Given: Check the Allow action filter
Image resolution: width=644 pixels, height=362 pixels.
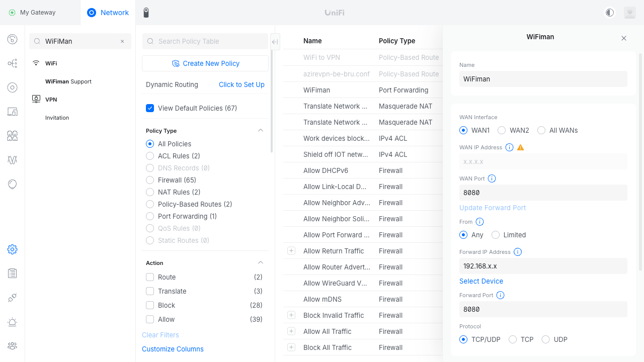Looking at the screenshot, I should coord(150,319).
